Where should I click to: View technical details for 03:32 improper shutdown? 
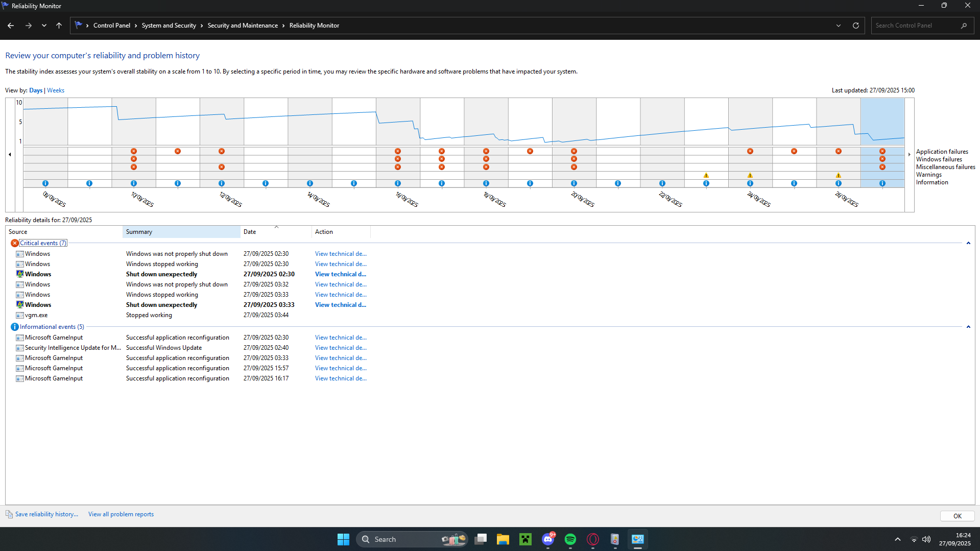click(341, 284)
